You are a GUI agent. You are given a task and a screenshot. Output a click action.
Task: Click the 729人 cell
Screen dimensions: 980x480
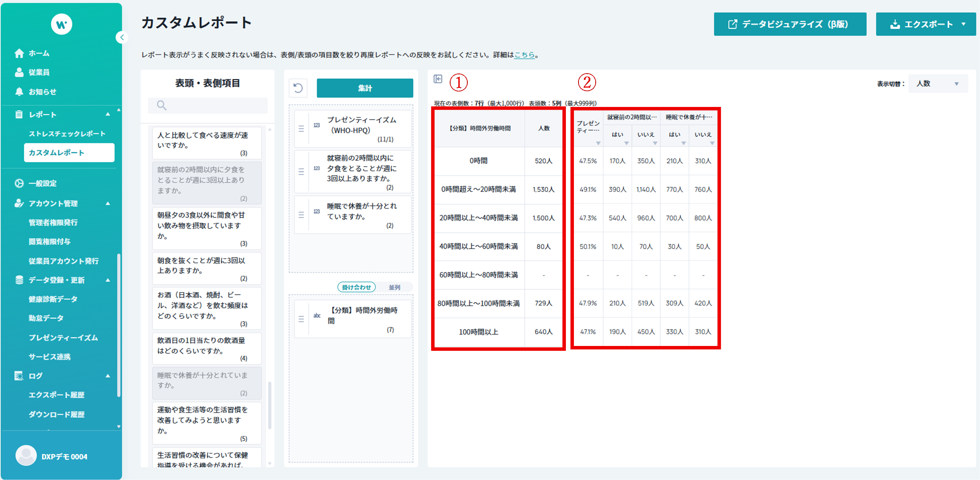pos(543,303)
